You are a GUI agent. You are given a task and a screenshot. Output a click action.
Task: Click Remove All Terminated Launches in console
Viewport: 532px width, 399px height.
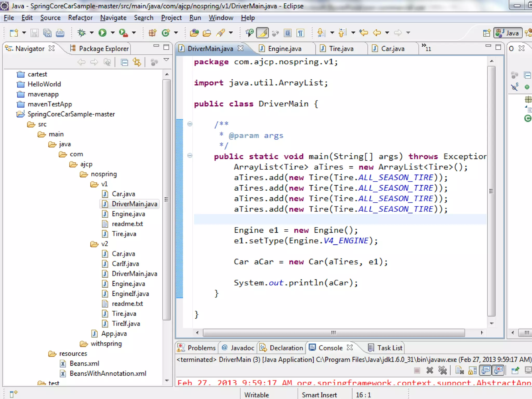click(x=442, y=370)
